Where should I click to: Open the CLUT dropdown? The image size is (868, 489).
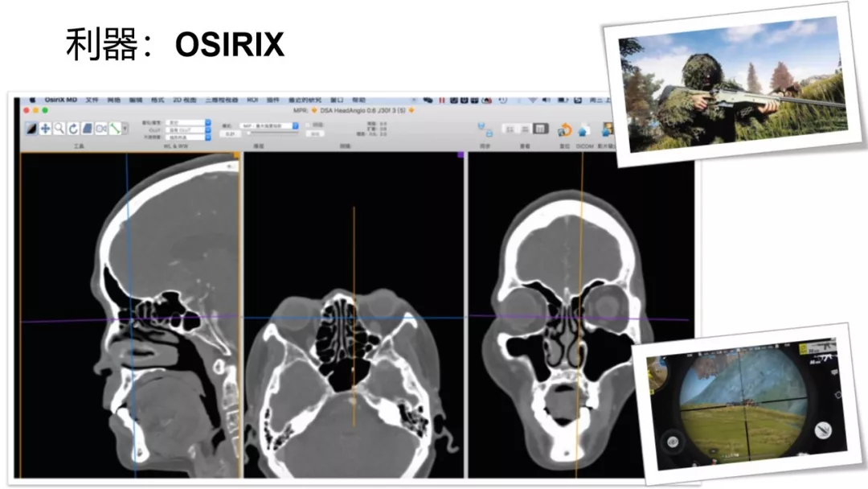[x=187, y=129]
